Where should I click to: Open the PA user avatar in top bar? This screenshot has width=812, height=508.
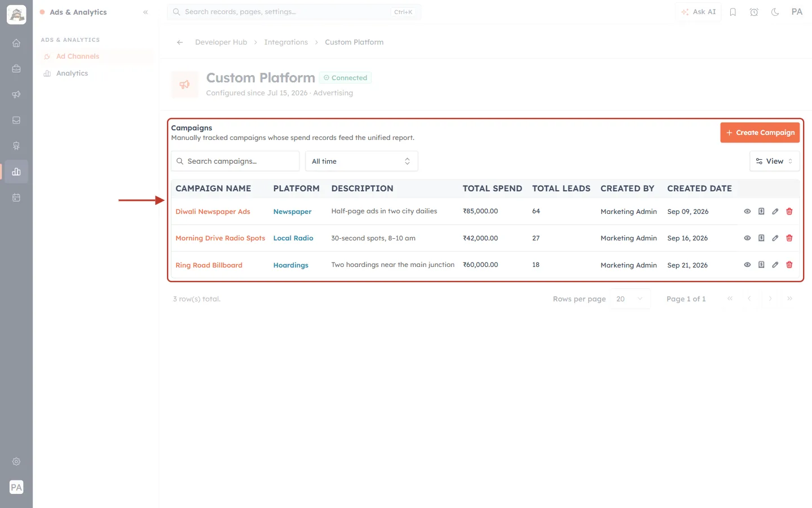[797, 12]
